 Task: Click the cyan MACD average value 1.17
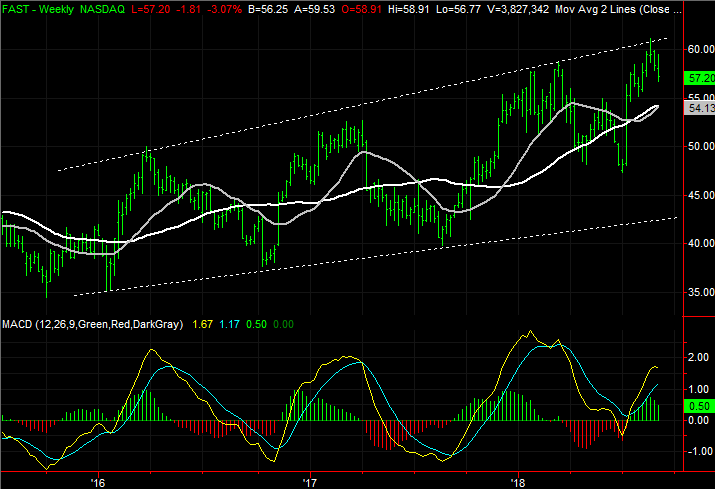coord(229,324)
